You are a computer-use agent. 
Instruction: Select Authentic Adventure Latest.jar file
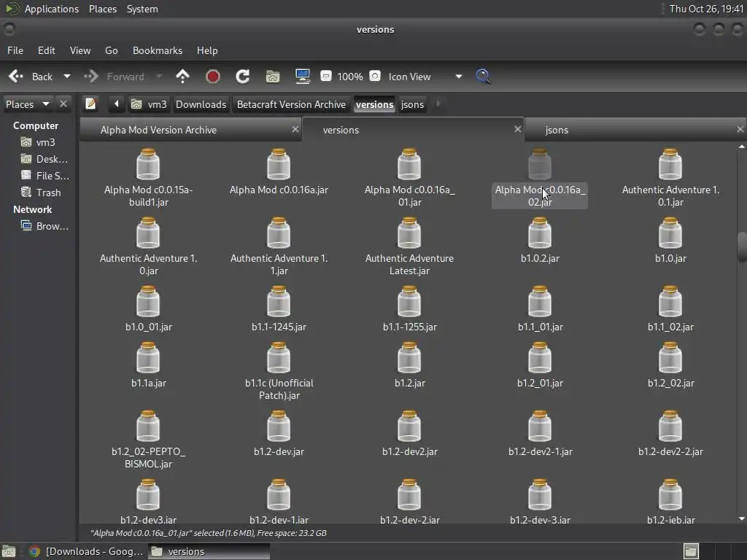pos(409,246)
